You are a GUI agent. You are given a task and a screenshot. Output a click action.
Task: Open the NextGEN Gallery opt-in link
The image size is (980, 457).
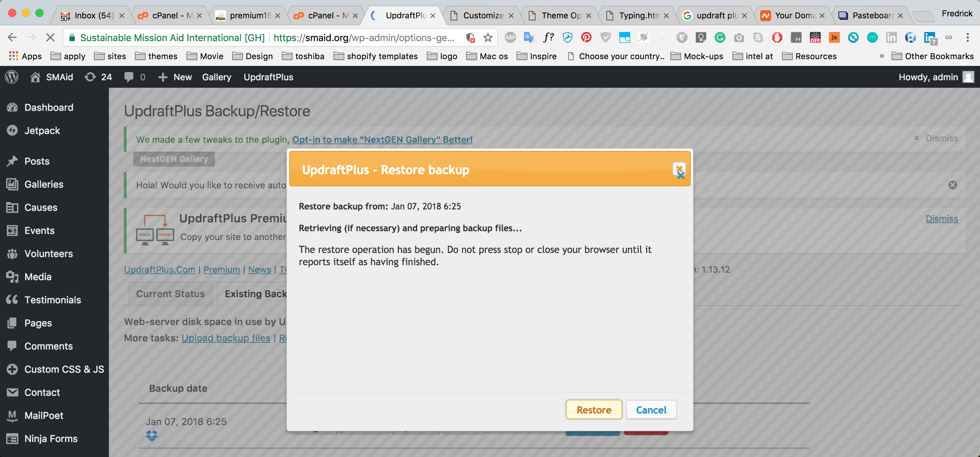[382, 139]
